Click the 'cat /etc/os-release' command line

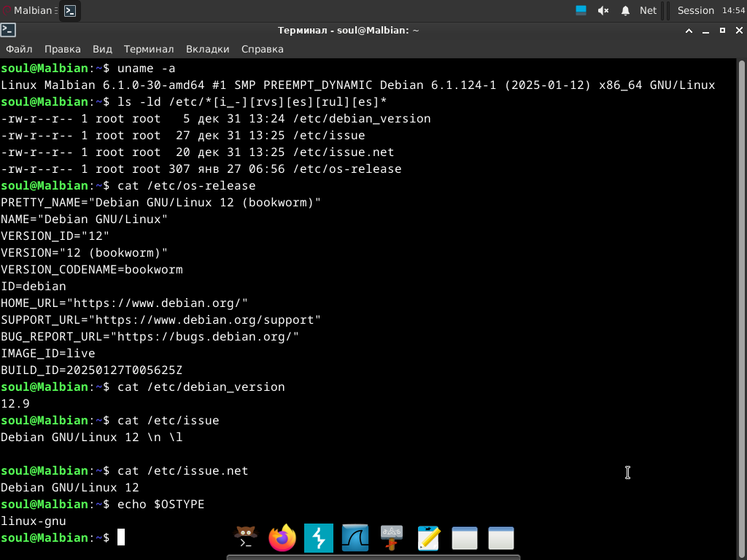(x=128, y=186)
